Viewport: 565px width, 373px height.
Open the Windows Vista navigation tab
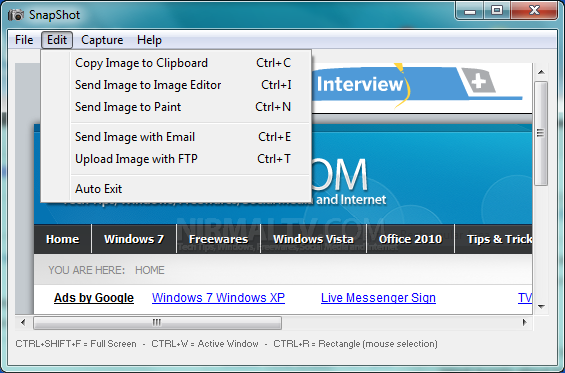pos(313,239)
